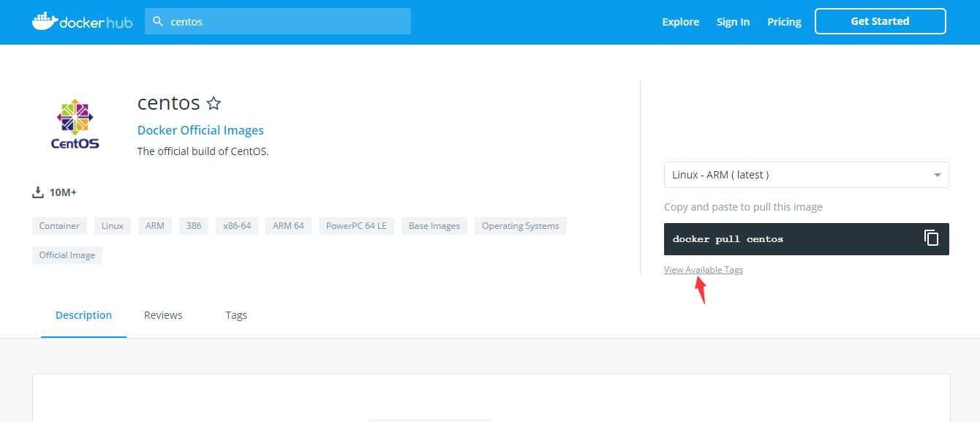
Task: Select the PowerPC 64 LE chip
Action: pyautogui.click(x=356, y=226)
